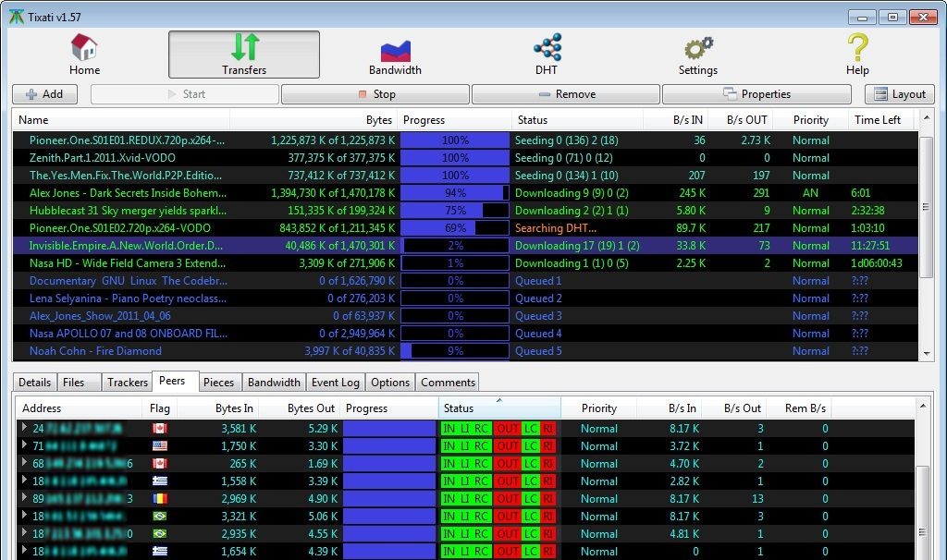The height and width of the screenshot is (560, 947).
Task: Select the Zenith.Part.1.2011.Xvid-VODO transfer
Action: coord(465,157)
